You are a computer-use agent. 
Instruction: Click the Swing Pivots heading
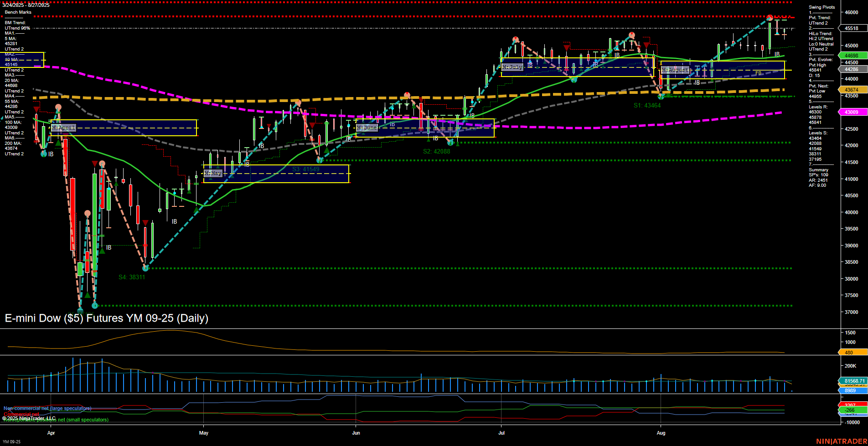coord(822,7)
